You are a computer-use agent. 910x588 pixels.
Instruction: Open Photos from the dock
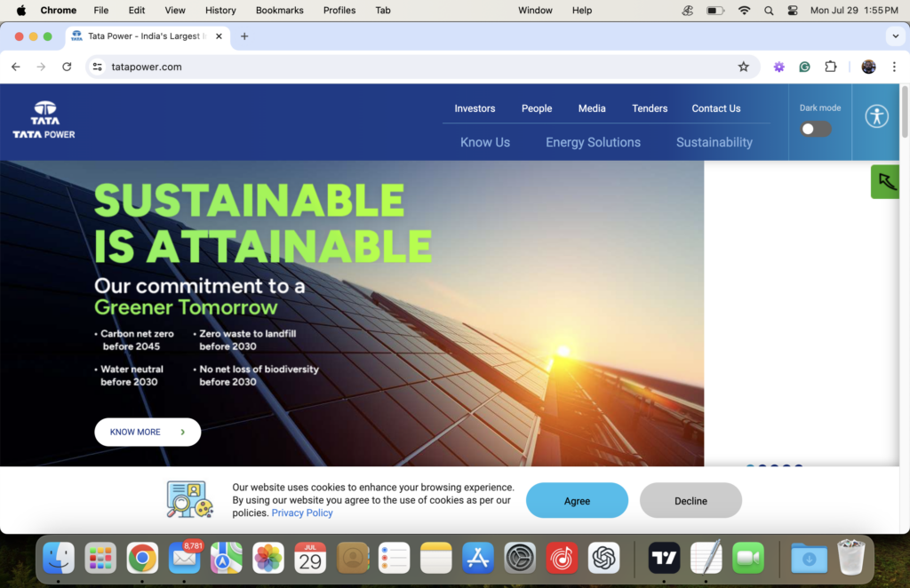(x=268, y=559)
